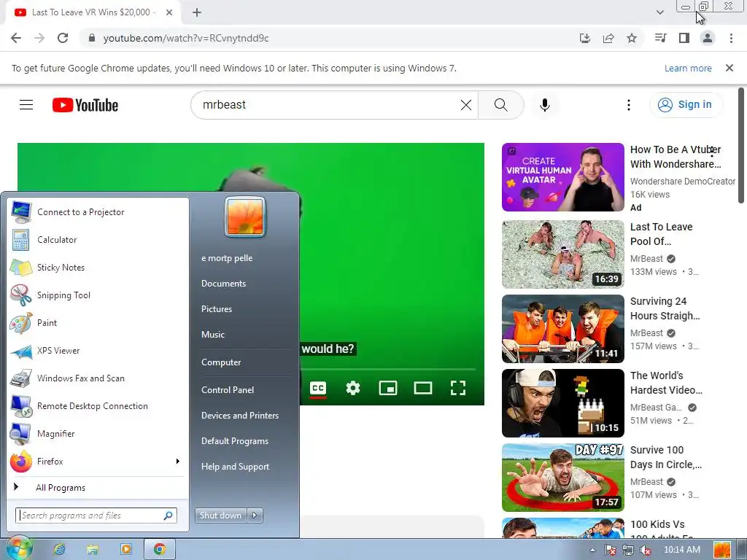Toggle Chrome side panel
The width and height of the screenshot is (747, 560).
point(684,38)
